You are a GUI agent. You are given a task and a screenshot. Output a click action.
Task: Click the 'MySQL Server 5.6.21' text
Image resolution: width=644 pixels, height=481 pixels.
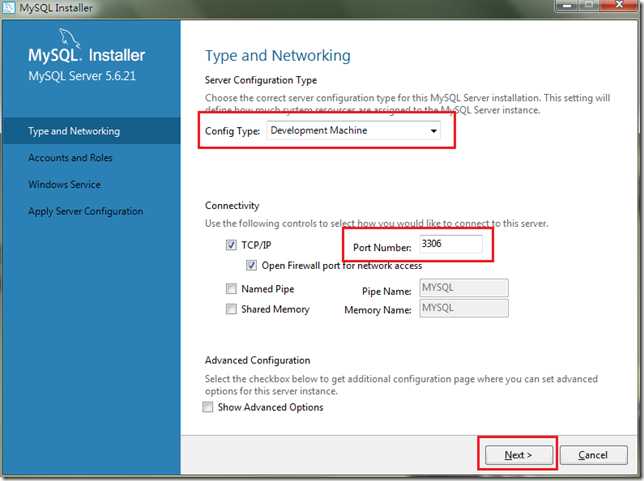click(82, 76)
